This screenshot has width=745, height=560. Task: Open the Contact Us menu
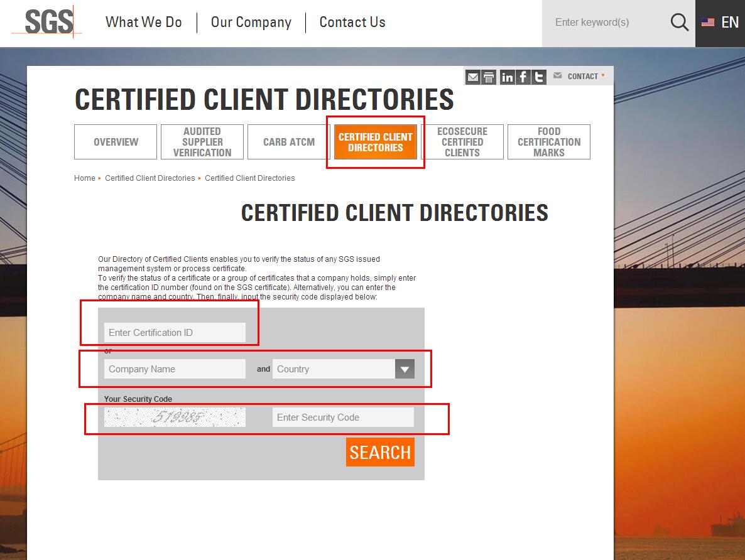pos(352,23)
